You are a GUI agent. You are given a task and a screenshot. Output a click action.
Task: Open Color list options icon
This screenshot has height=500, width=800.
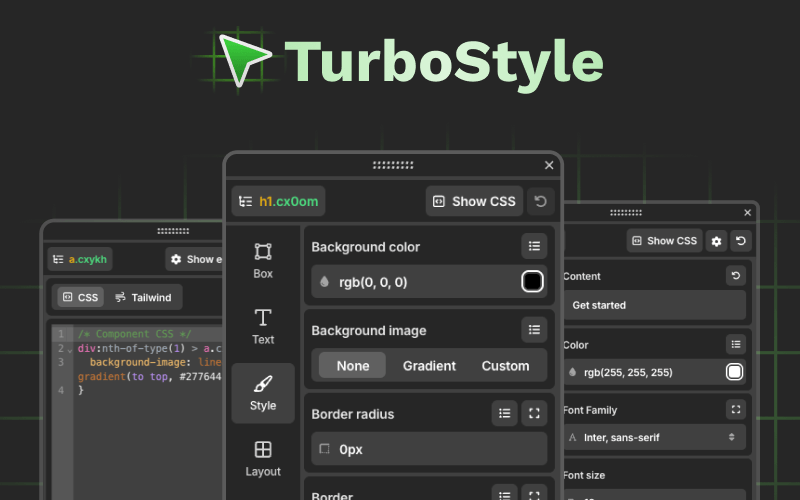point(736,344)
